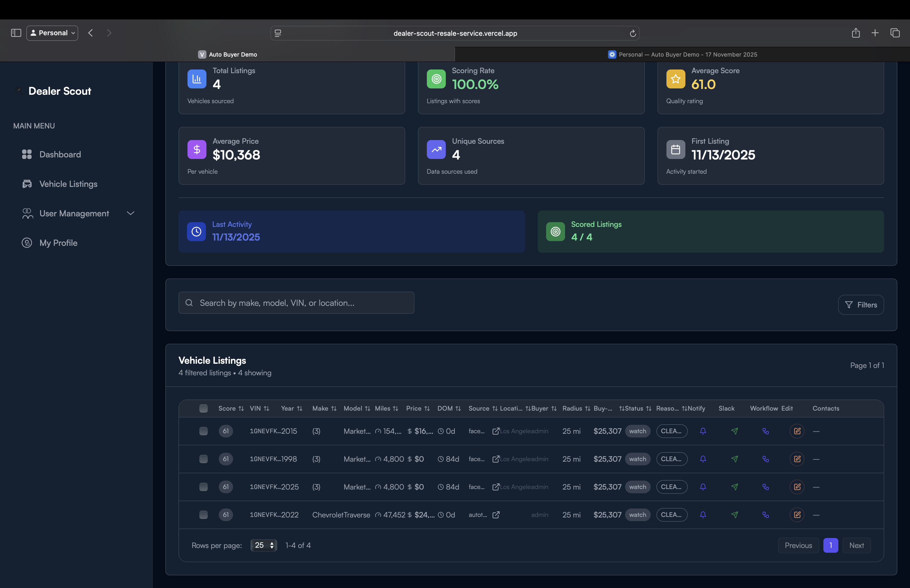The height and width of the screenshot is (588, 910).
Task: Click the Vehicle Listings car icon in sidebar
Action: pos(27,184)
